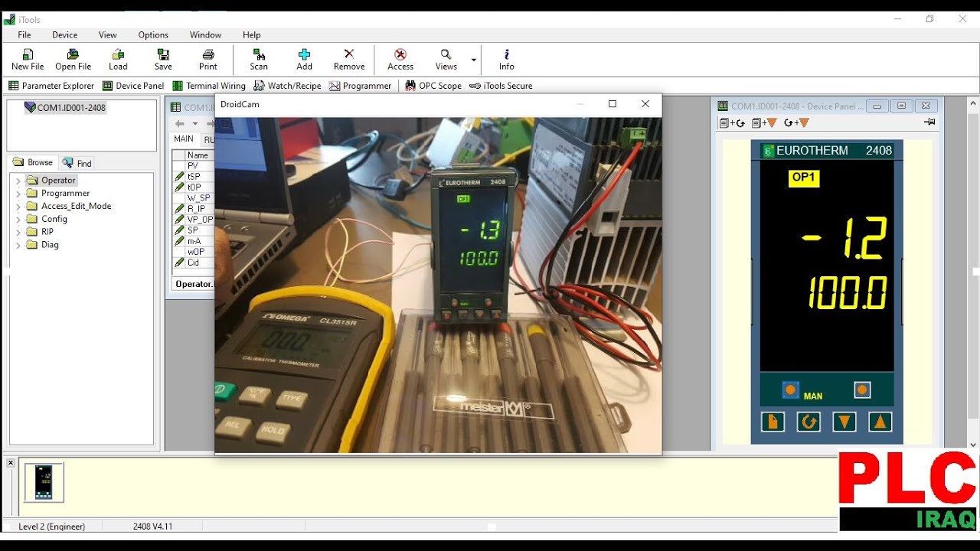Toggle the MAN auto/manual button on panel
Screen dimensions: 980x551
pos(791,390)
